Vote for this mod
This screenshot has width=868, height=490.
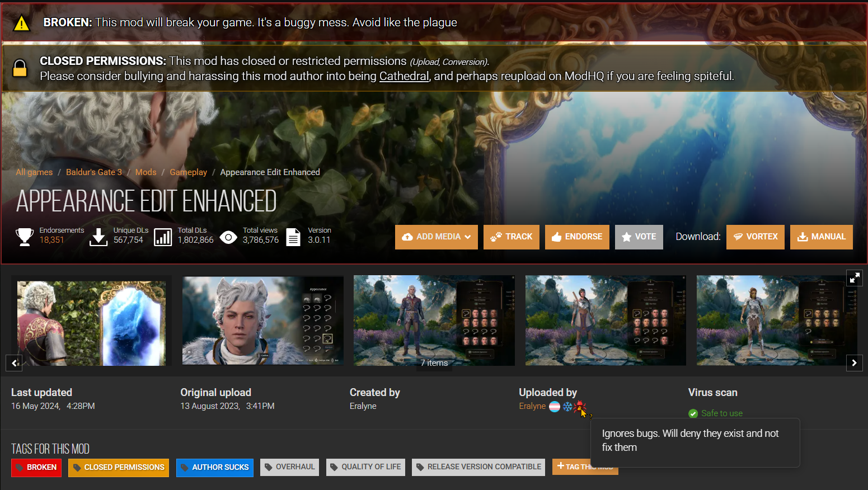[639, 237]
